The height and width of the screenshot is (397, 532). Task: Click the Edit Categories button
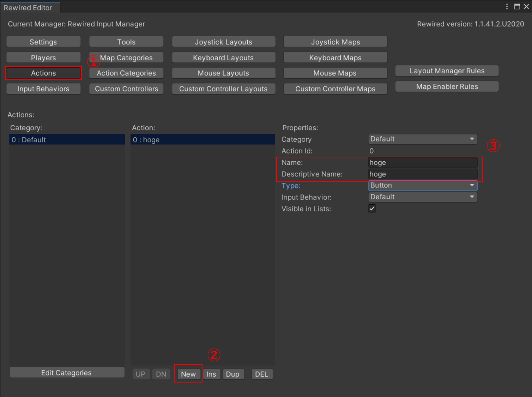[x=66, y=372]
